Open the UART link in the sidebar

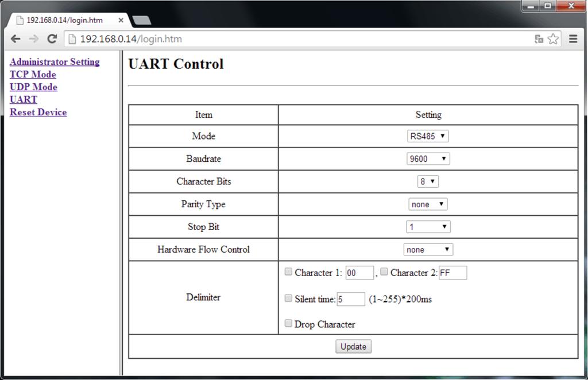(x=23, y=99)
